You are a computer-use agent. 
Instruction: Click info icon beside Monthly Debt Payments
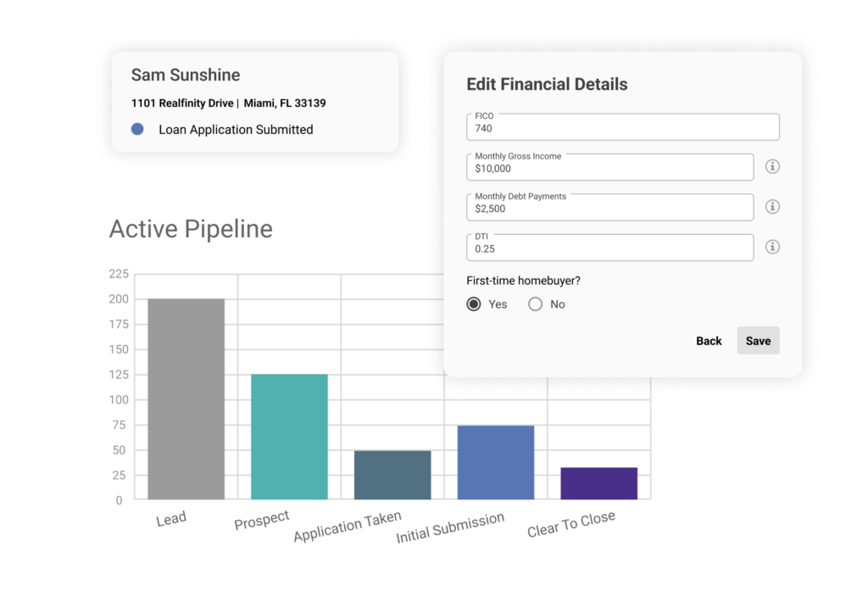(x=772, y=207)
